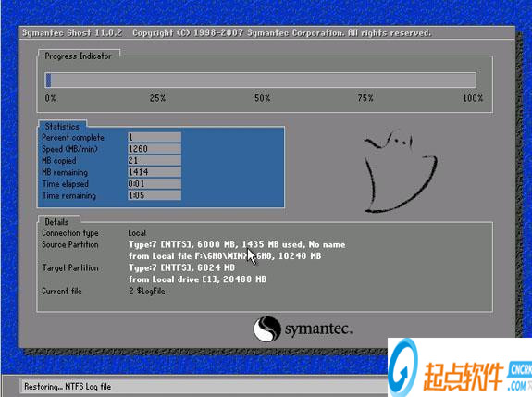Click the '2 $LogFile' current file value
This screenshot has width=532, height=397.
click(146, 292)
